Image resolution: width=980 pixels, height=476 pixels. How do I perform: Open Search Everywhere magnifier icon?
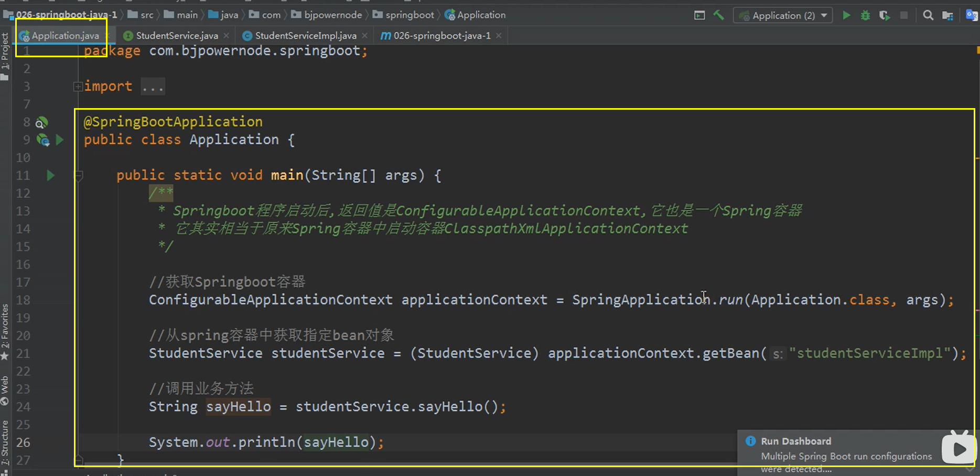click(928, 15)
